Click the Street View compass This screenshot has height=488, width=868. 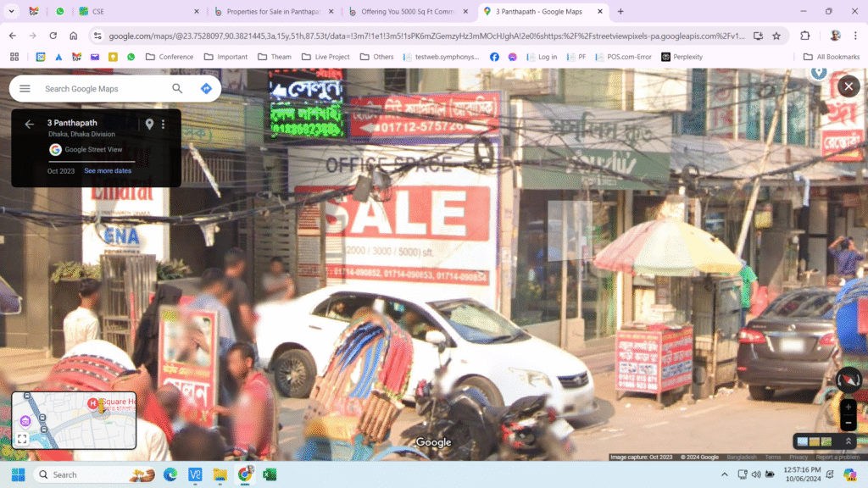848,380
